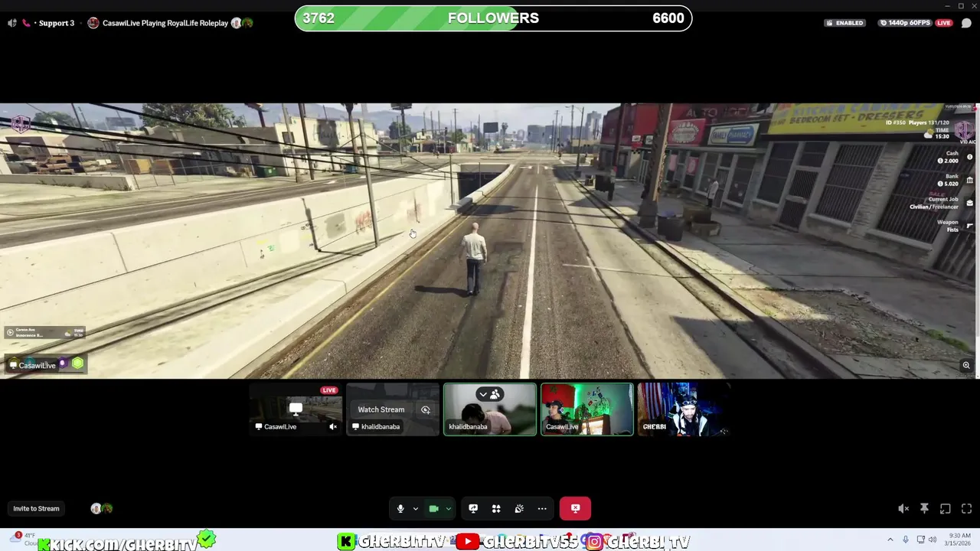This screenshot has width=980, height=551.
Task: Disconnect from the call with red button
Action: click(x=575, y=508)
